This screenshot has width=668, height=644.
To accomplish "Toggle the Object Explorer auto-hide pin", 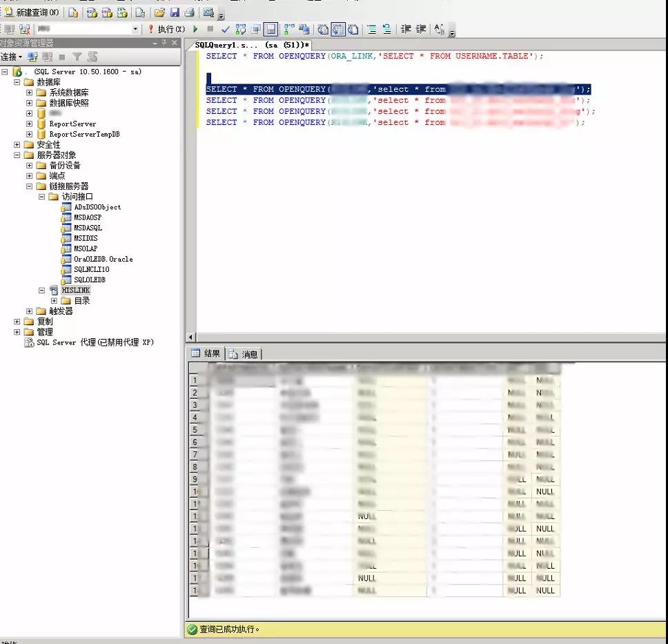I will click(x=164, y=42).
